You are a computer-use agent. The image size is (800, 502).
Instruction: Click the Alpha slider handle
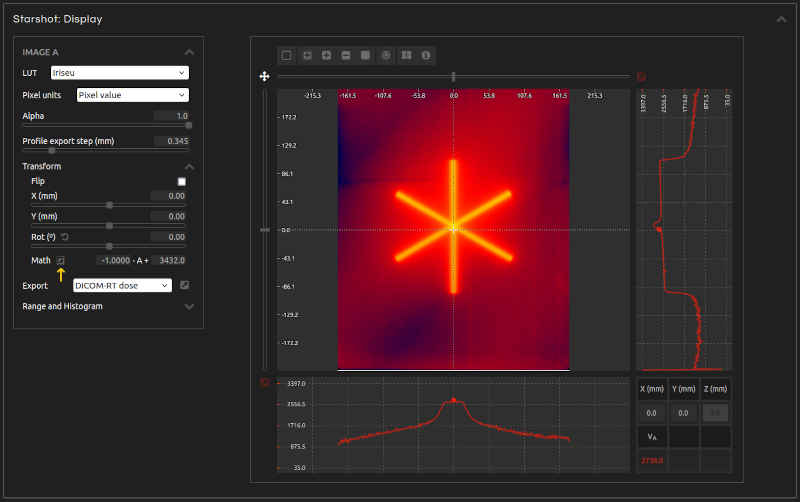tap(189, 126)
